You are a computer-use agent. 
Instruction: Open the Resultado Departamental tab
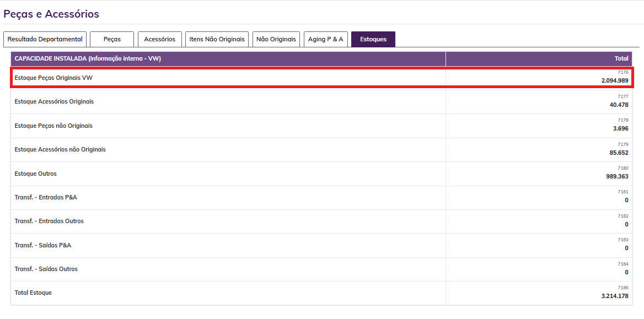tap(45, 39)
